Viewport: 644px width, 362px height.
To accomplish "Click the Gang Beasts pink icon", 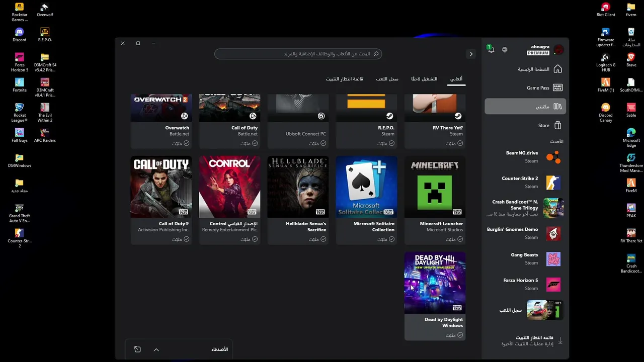I will (553, 259).
